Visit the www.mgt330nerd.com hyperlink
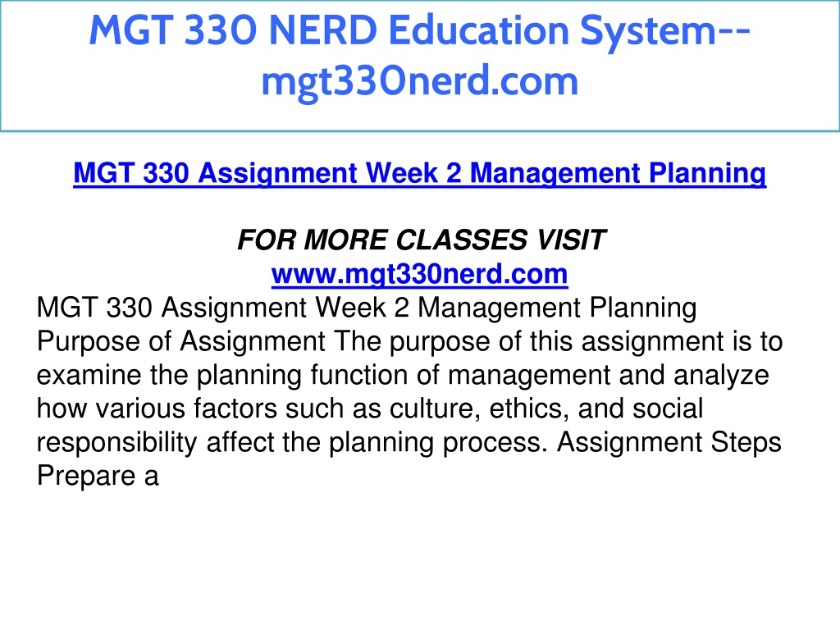 419,274
